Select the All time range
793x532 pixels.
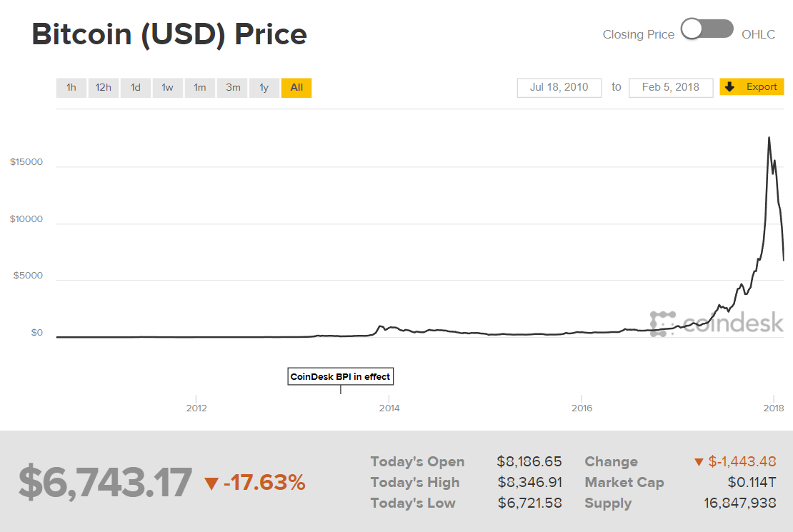296,88
